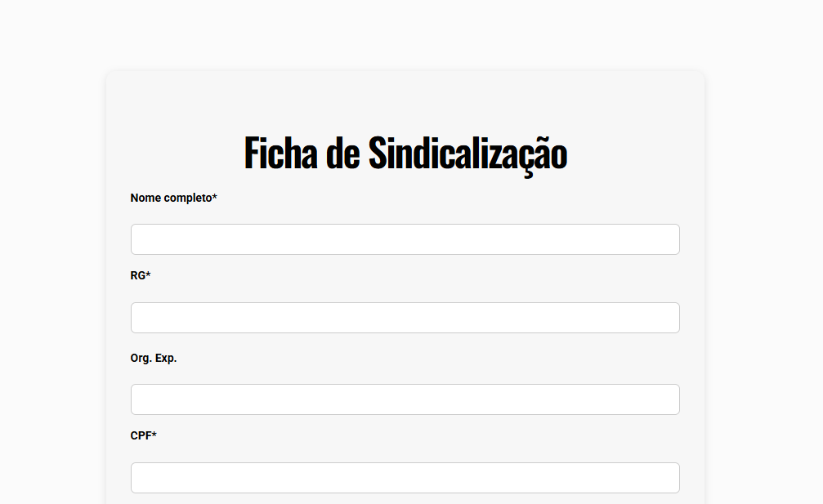823x504 pixels.
Task: Click the "Nome completo*" field label
Action: tap(174, 198)
